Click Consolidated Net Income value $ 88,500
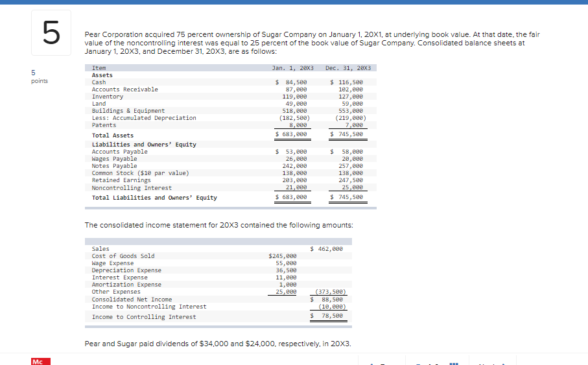 pyautogui.click(x=327, y=300)
